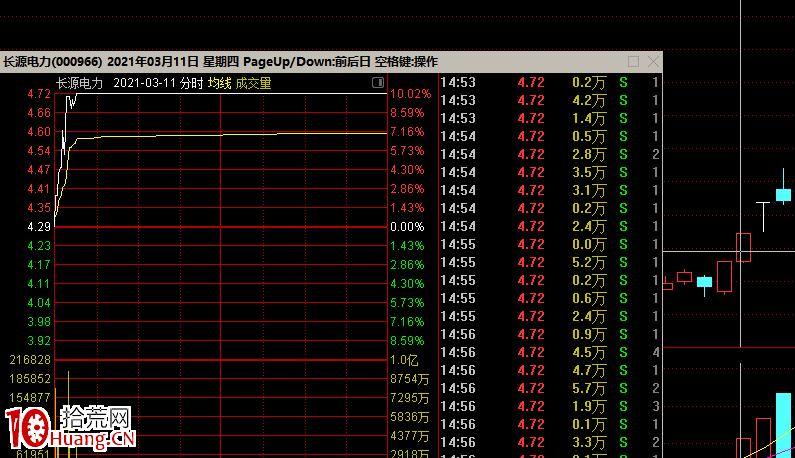Image resolution: width=795 pixels, height=458 pixels.
Task: Click the 10.02% limit-up percentage label
Action: (410, 94)
